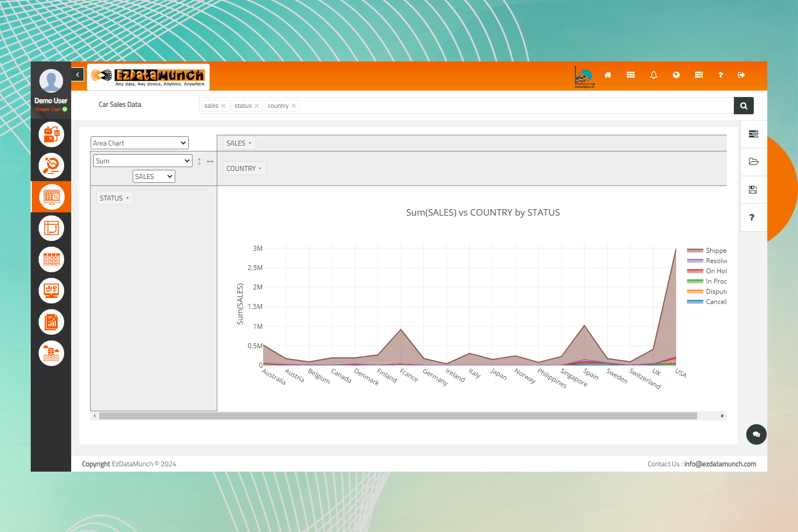Screen dimensions: 798x532
Task: Open the apps grid icon in the header
Action: coord(630,75)
